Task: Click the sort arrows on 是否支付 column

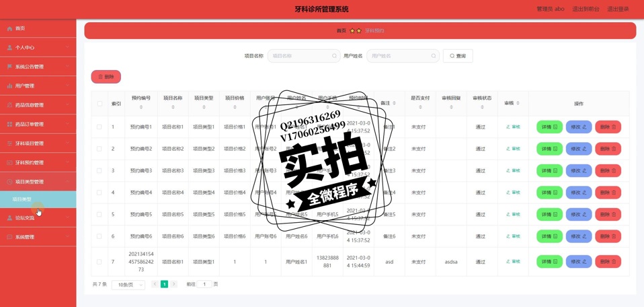Action: (420, 108)
